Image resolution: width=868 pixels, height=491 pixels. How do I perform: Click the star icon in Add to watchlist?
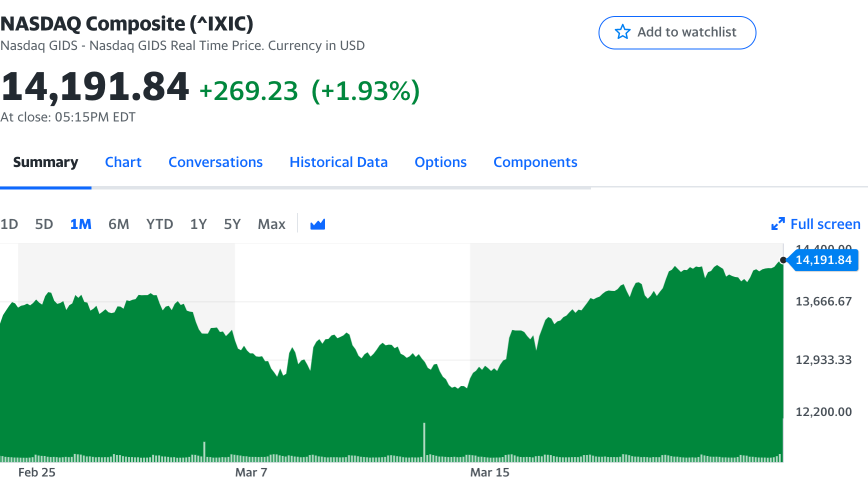622,32
